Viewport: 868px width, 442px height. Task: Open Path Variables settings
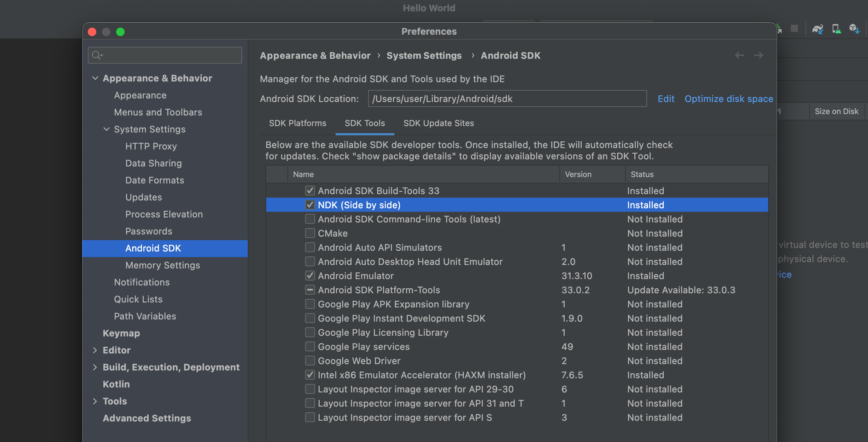[x=145, y=316]
